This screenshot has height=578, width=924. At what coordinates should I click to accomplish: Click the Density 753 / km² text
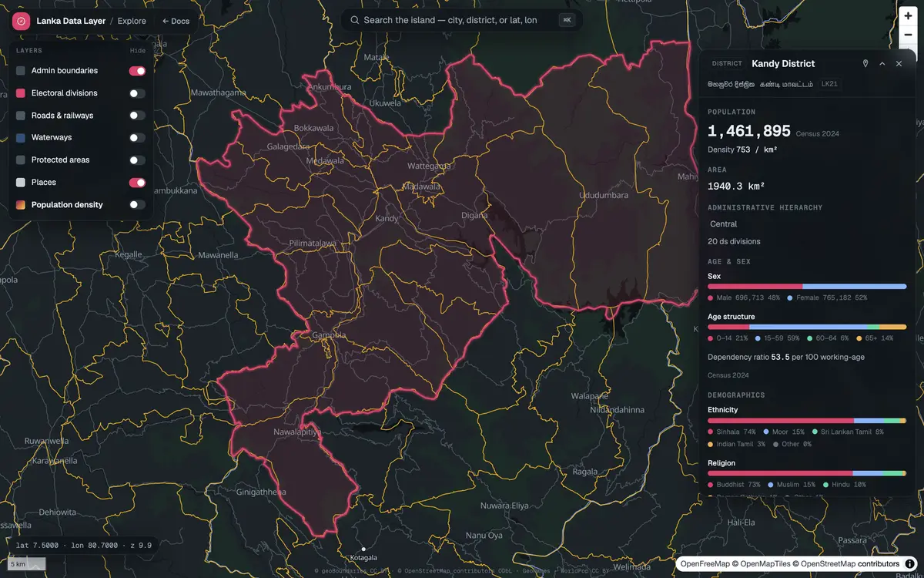[x=742, y=150]
